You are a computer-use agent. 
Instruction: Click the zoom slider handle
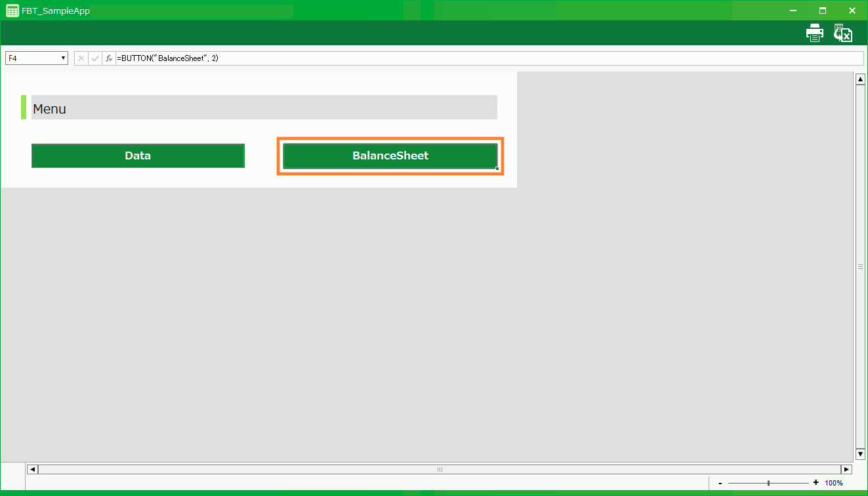click(768, 483)
